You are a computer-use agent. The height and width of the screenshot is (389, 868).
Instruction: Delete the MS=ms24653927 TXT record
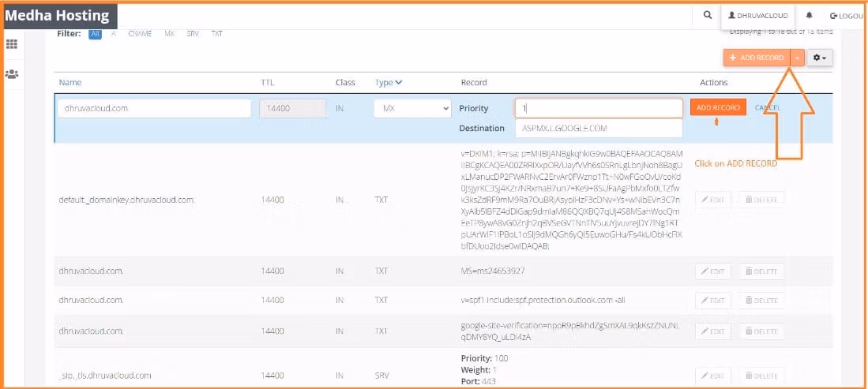click(761, 271)
